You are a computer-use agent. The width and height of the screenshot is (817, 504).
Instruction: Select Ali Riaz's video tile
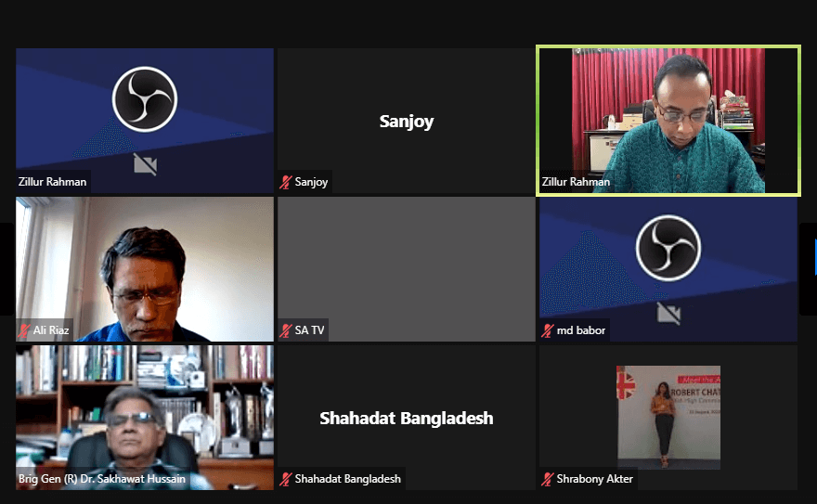click(x=145, y=269)
